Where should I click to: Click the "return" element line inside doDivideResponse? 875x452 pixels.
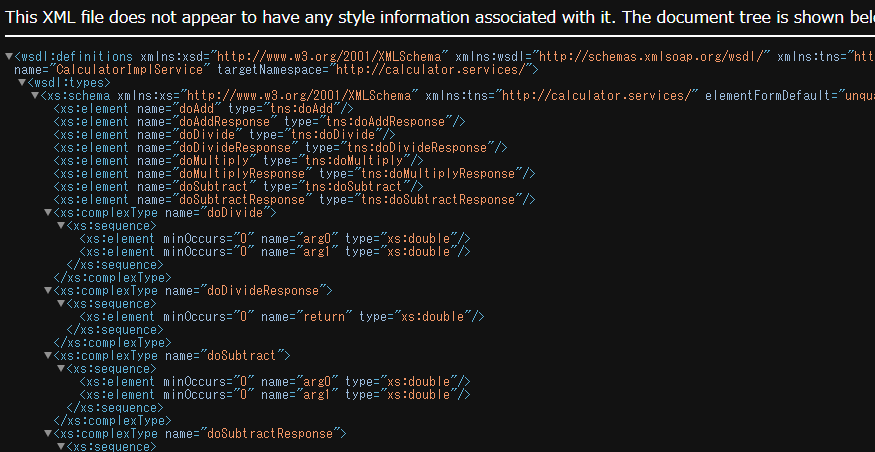click(282, 317)
